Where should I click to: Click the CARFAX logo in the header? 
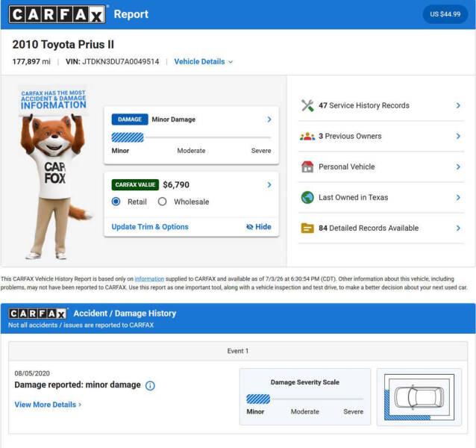pyautogui.click(x=57, y=14)
